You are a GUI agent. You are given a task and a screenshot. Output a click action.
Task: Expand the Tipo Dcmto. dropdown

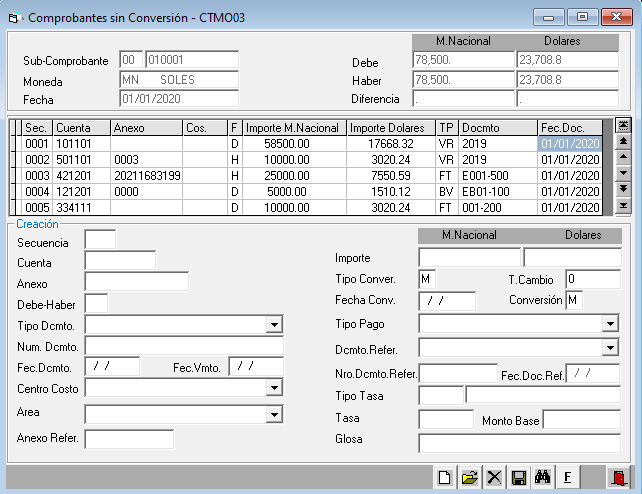(x=274, y=325)
